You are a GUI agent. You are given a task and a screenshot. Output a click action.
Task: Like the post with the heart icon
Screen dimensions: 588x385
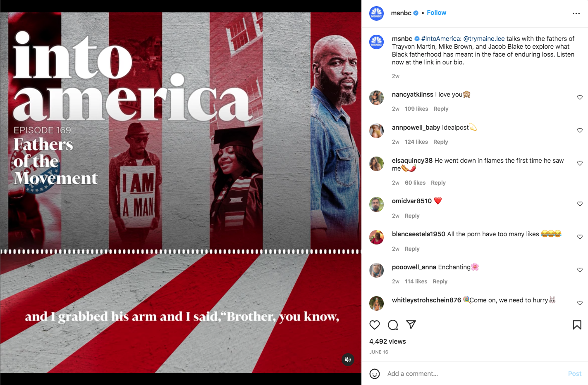point(375,325)
